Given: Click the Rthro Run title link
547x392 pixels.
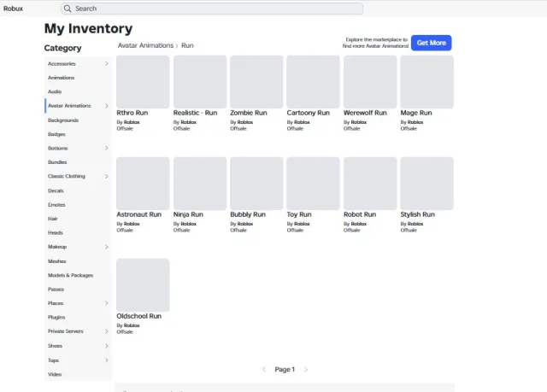Looking at the screenshot, I should pyautogui.click(x=132, y=113).
